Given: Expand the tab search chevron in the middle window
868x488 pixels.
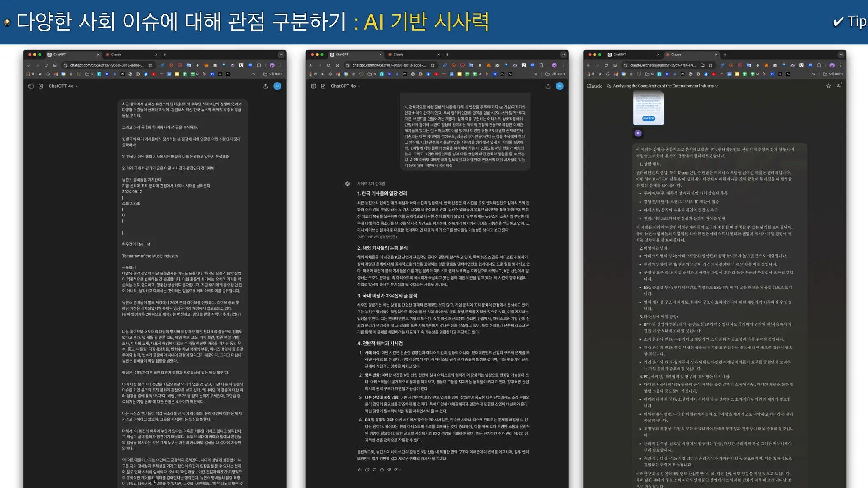Looking at the screenshot, I should click(563, 55).
